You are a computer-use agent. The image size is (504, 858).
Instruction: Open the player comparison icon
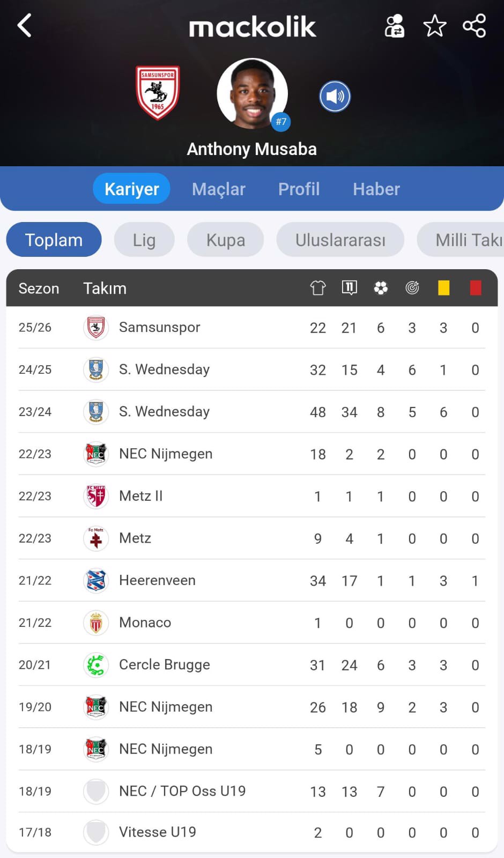point(395,26)
